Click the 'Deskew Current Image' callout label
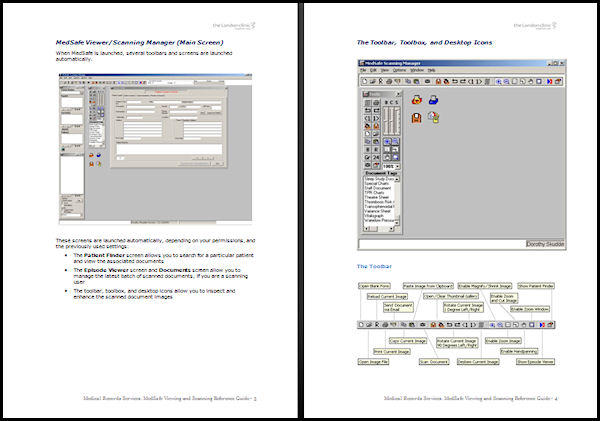Viewport: 600px width, 421px height. tap(478, 362)
